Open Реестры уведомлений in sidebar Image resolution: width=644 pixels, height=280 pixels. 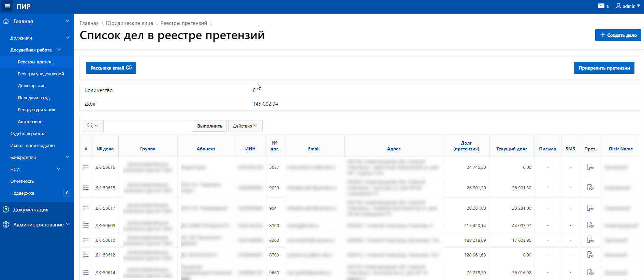click(x=41, y=74)
